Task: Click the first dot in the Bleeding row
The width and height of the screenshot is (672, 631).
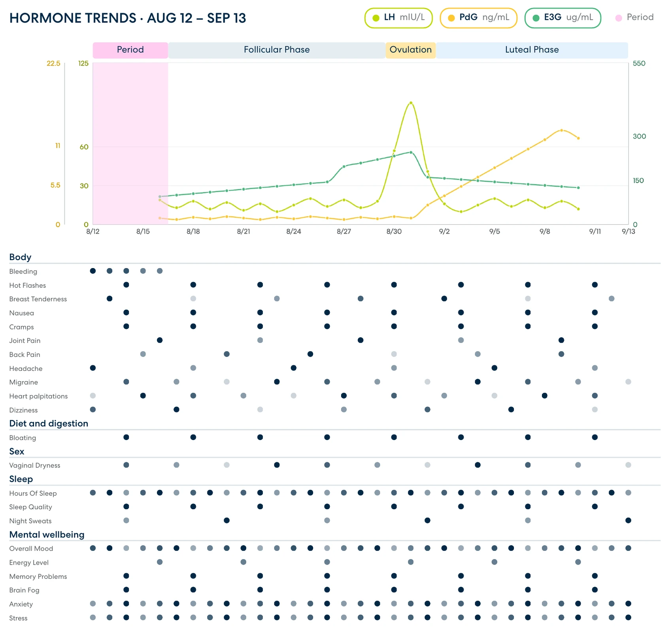Action: pyautogui.click(x=93, y=271)
